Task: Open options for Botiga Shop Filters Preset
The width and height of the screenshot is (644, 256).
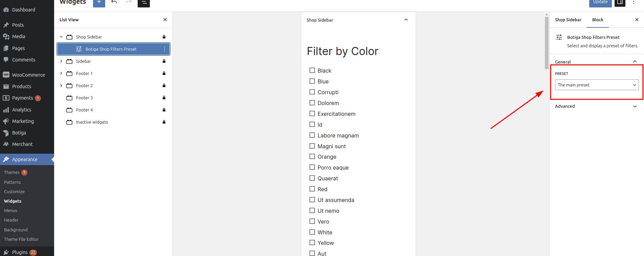Action: pyautogui.click(x=164, y=49)
